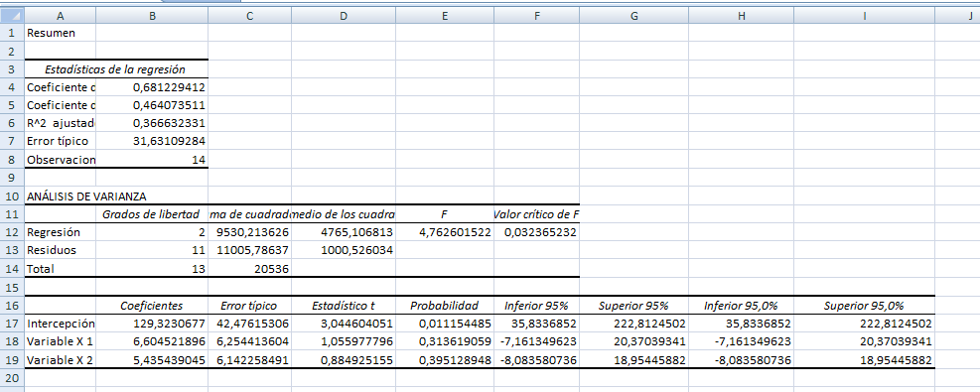The width and height of the screenshot is (980, 392).
Task: Click the 'Regresión' row label
Action: 60,232
